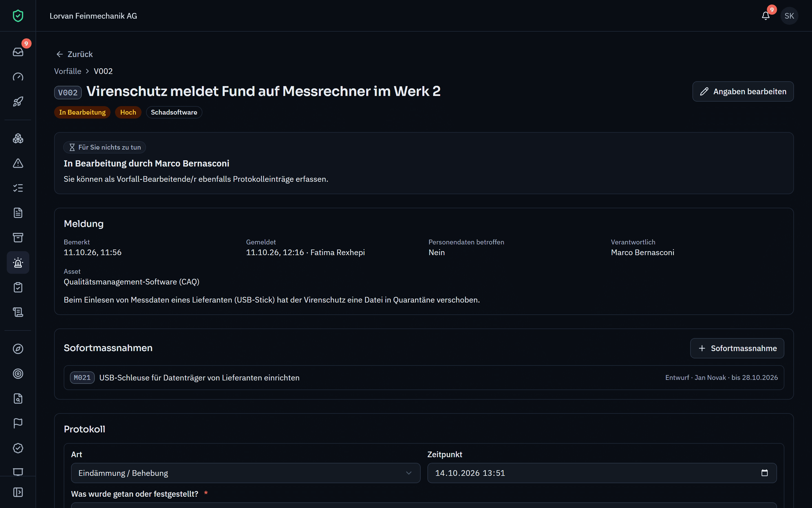Viewport: 812px width, 508px height.
Task: Open the Art dropdown Eindämmung / Behebung
Action: 246,473
